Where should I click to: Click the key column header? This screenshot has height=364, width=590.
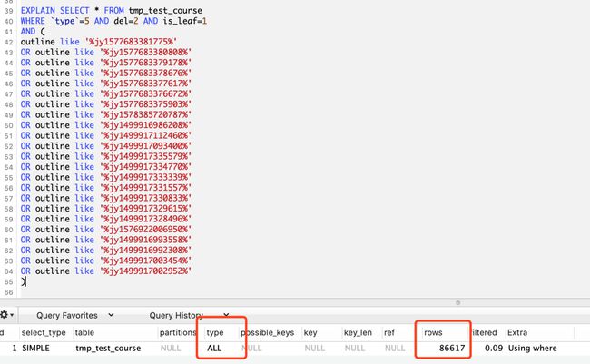[310, 332]
